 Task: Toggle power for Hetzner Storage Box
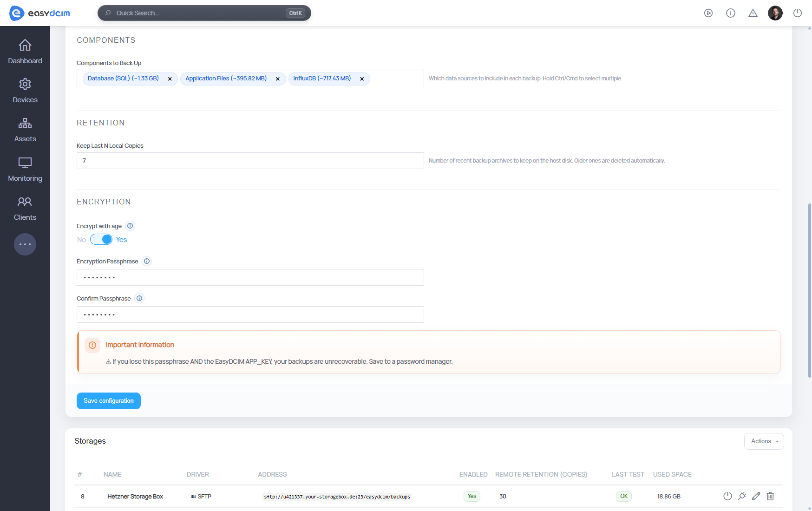click(728, 496)
